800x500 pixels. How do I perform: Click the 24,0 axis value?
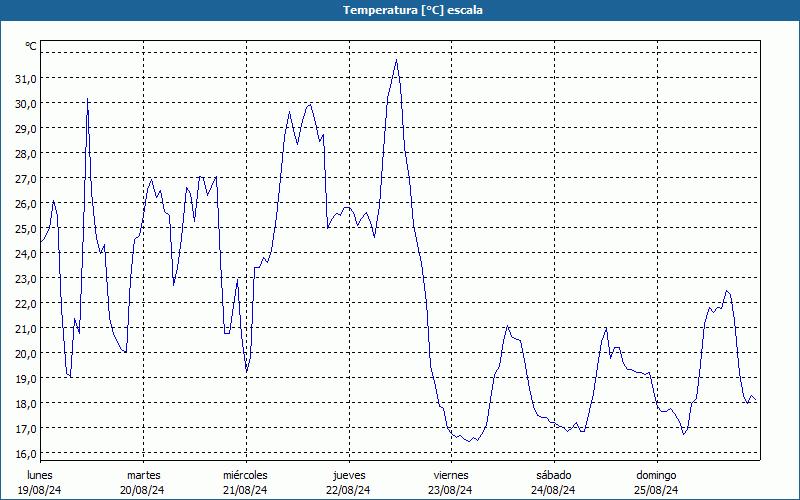26,254
